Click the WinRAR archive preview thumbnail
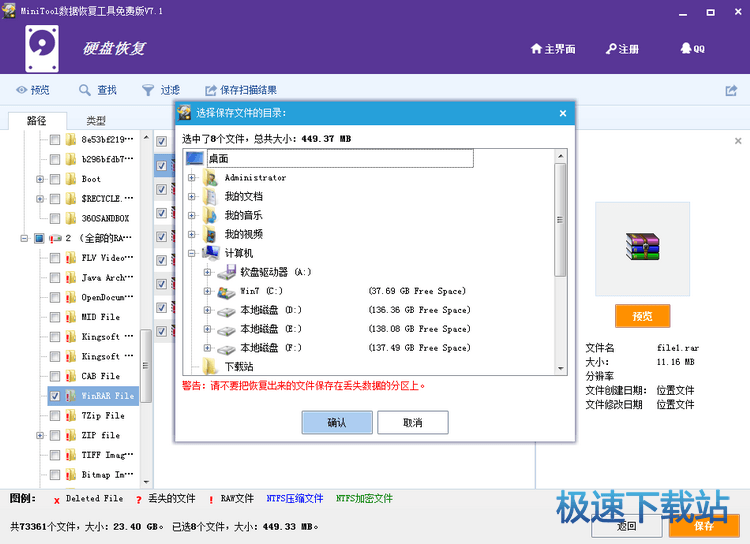The width and height of the screenshot is (750, 544). pos(642,249)
